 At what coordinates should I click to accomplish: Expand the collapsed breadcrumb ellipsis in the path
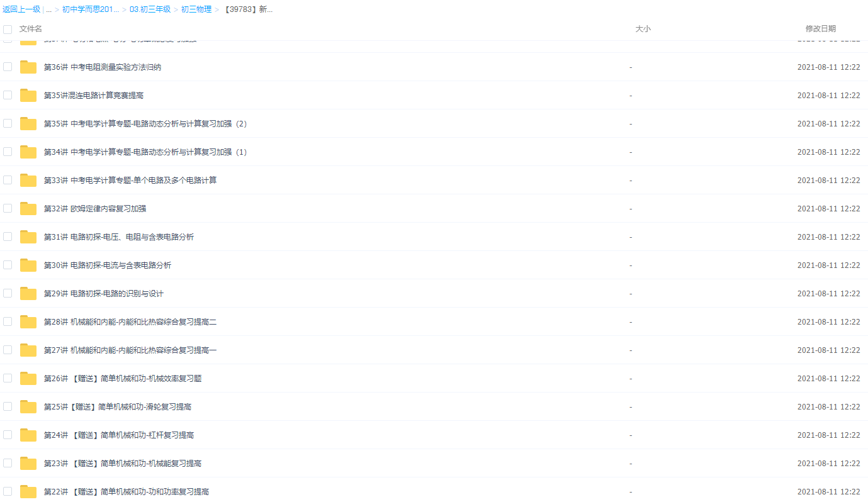[x=48, y=9]
